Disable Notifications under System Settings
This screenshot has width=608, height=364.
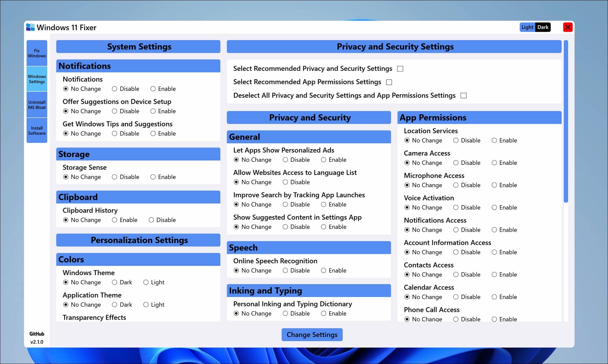point(115,89)
